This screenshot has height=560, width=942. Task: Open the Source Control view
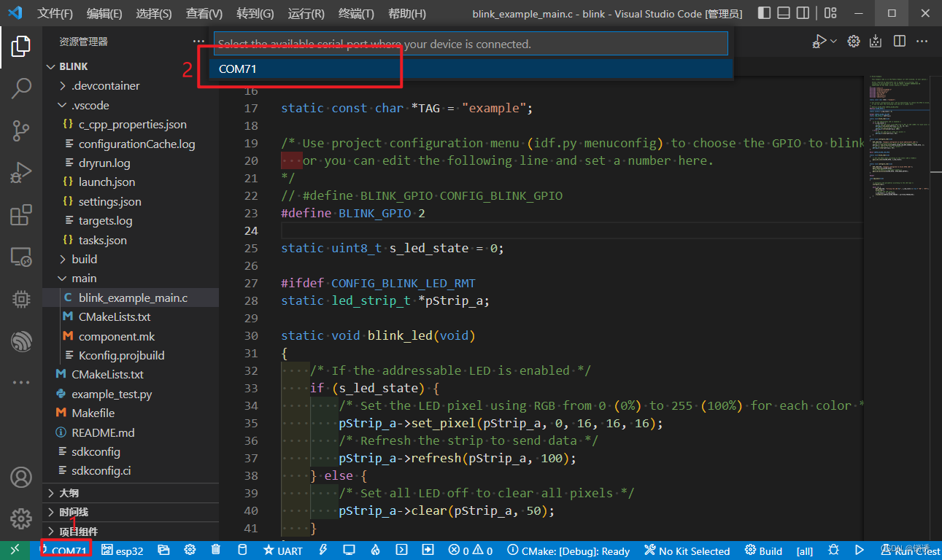pyautogui.click(x=21, y=131)
